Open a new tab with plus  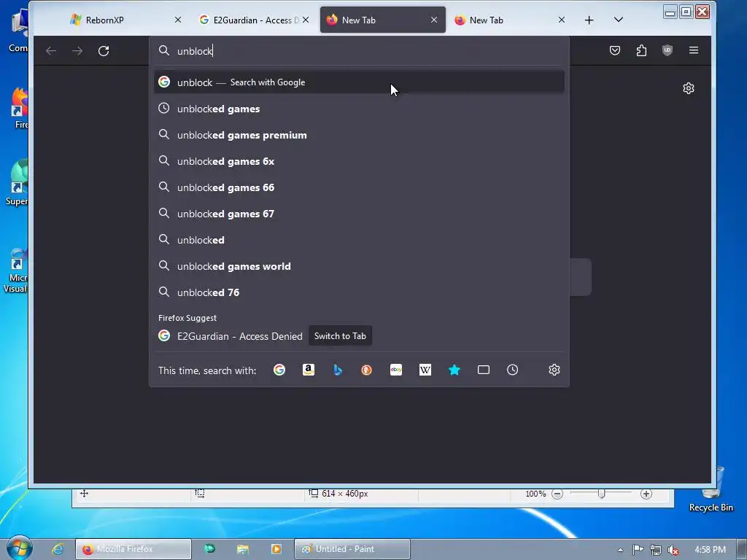[589, 20]
